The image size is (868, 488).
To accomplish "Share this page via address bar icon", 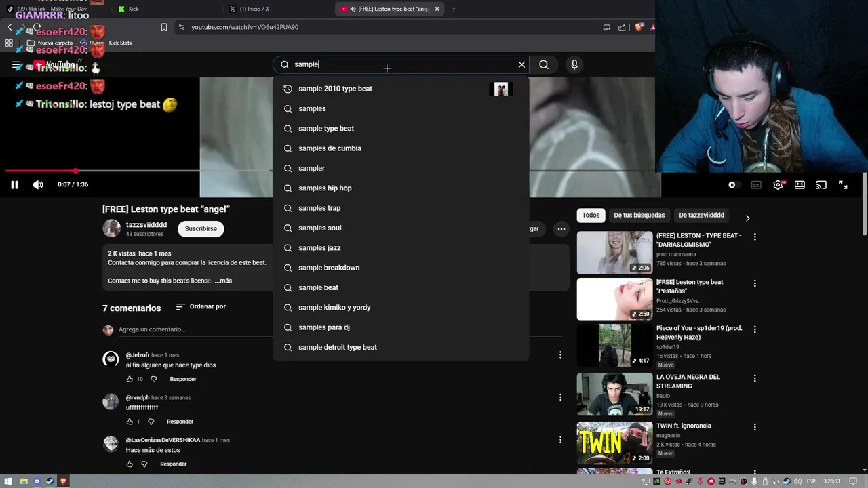I will pyautogui.click(x=622, y=27).
